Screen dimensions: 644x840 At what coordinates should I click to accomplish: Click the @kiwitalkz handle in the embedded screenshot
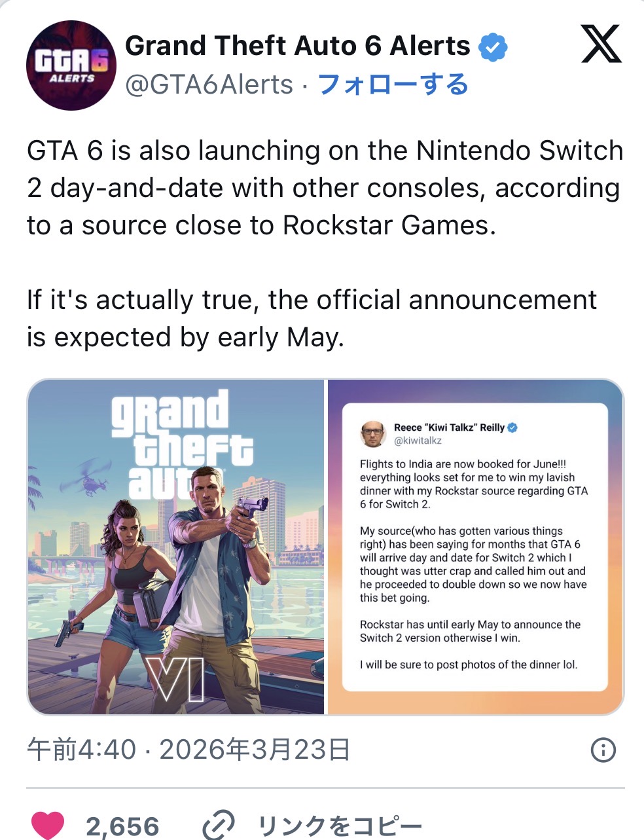click(418, 441)
